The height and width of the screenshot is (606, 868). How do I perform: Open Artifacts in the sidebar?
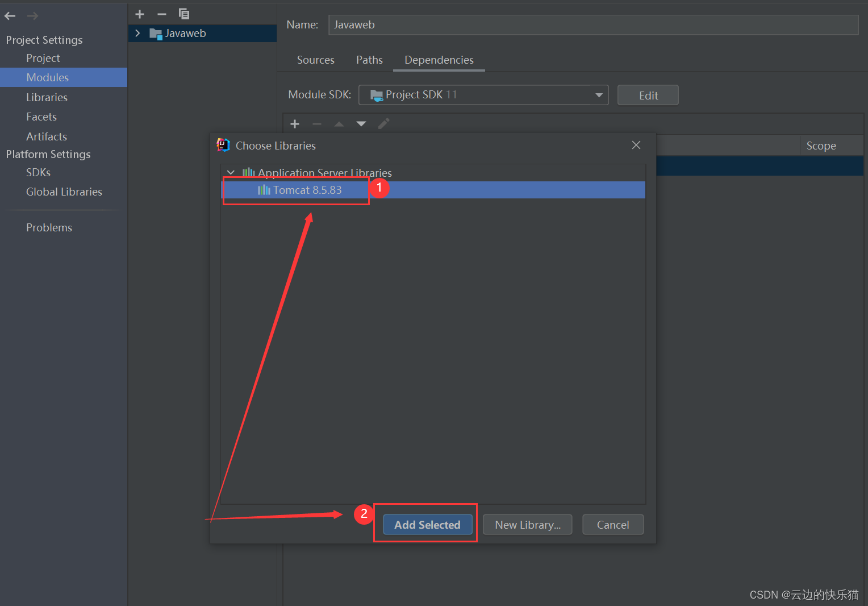coord(47,136)
